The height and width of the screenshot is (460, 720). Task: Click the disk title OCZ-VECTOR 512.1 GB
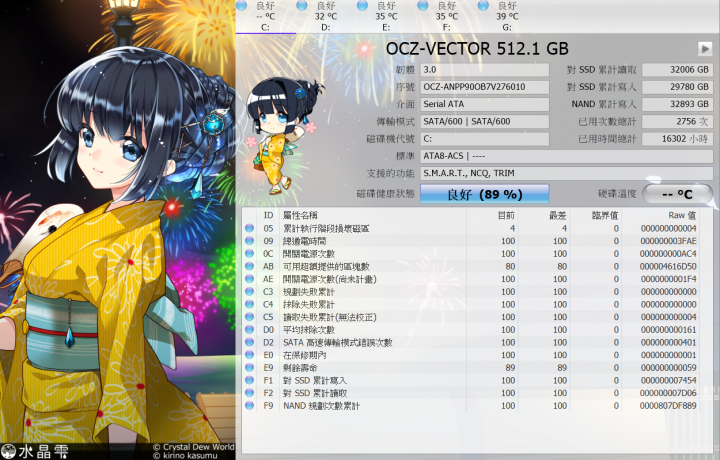pos(477,48)
